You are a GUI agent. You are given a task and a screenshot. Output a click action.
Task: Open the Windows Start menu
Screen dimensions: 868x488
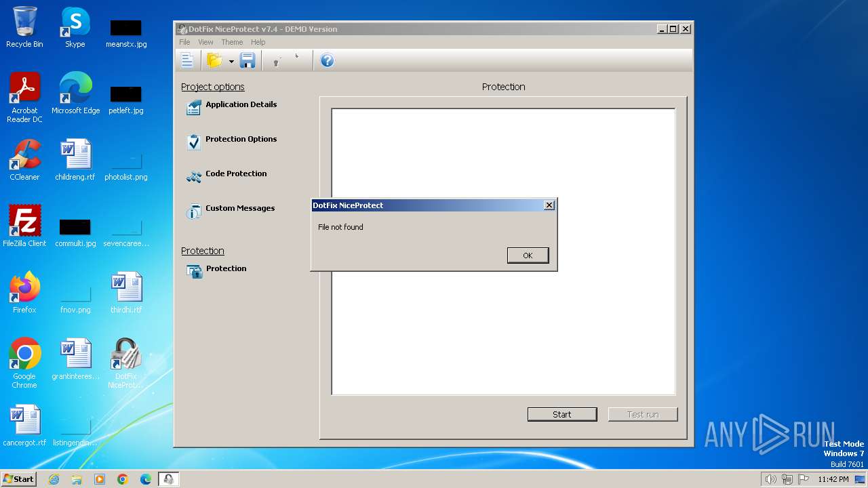click(19, 479)
